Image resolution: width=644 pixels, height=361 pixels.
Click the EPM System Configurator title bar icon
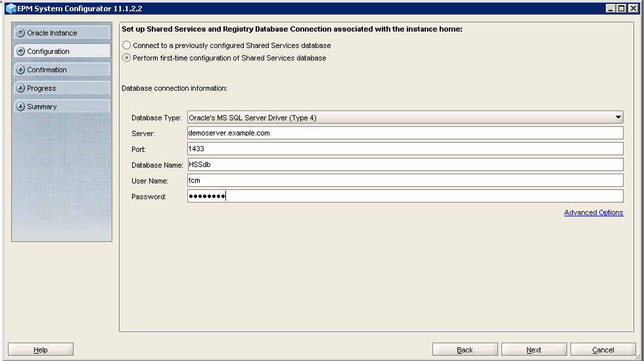pyautogui.click(x=10, y=9)
